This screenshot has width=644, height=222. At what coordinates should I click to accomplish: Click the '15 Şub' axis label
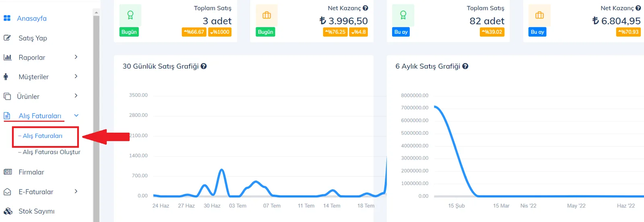pos(456,206)
